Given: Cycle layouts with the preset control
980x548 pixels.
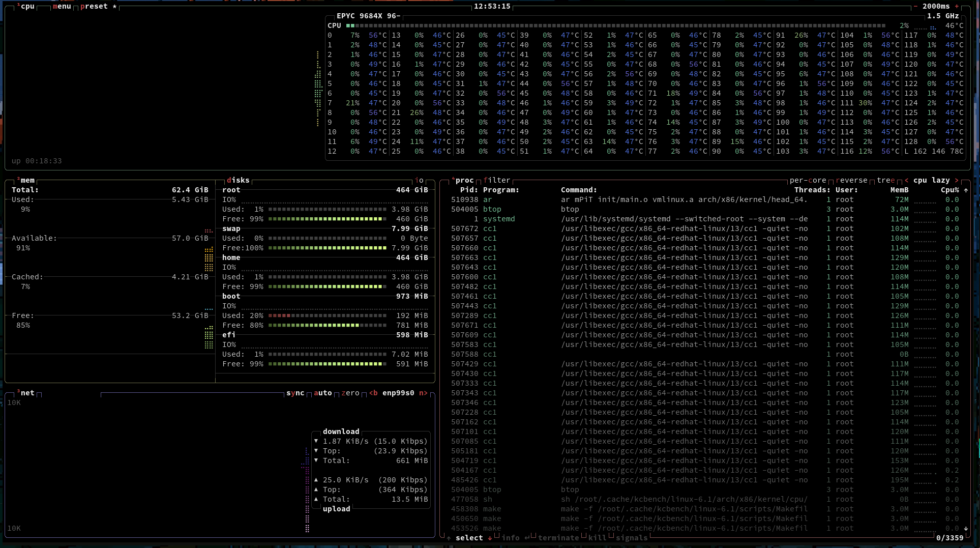Looking at the screenshot, I should tap(94, 7).
